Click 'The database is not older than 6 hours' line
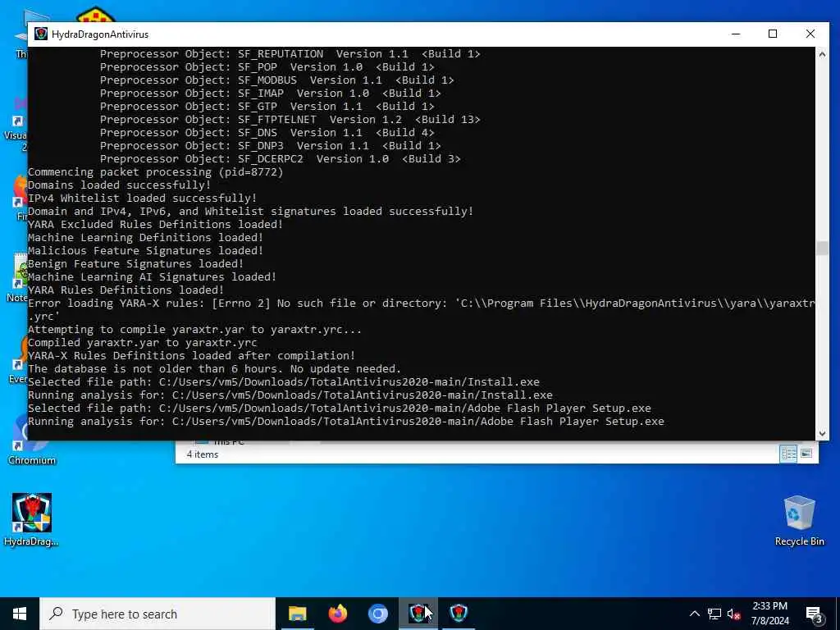 pos(214,368)
